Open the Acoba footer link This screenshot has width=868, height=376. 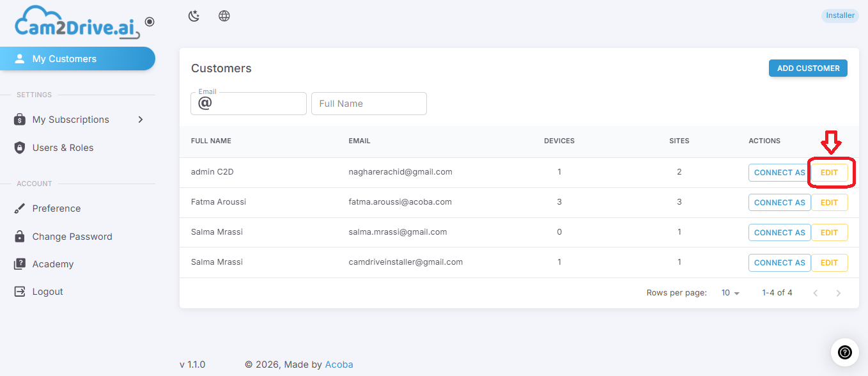pos(339,364)
